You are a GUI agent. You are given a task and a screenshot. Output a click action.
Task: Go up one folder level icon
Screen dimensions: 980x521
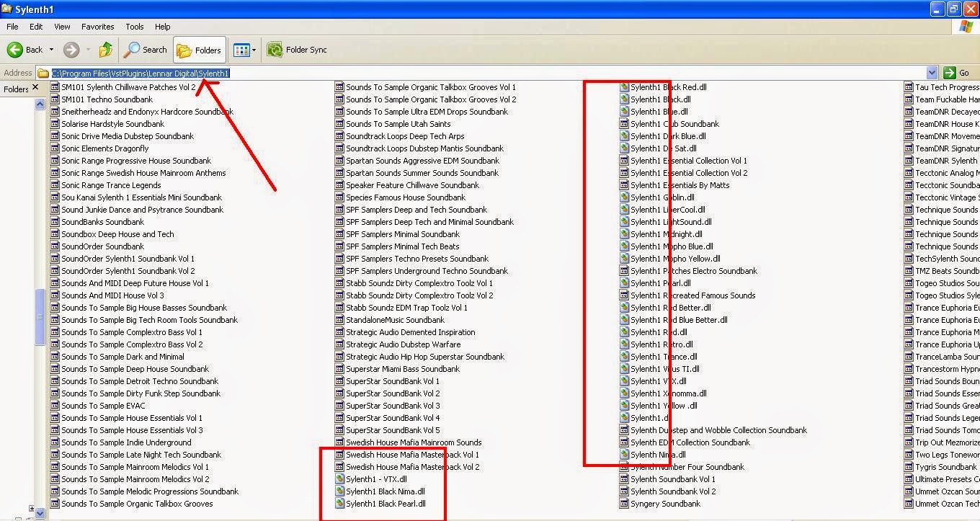[x=106, y=50]
